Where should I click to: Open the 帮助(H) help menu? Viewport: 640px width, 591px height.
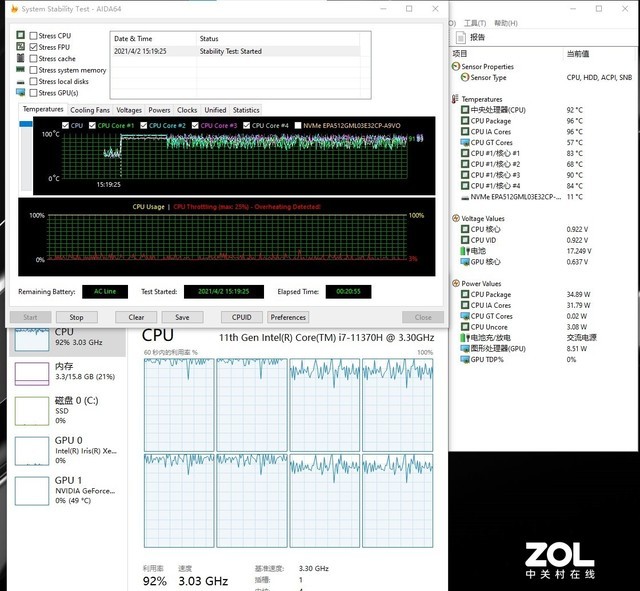point(506,23)
